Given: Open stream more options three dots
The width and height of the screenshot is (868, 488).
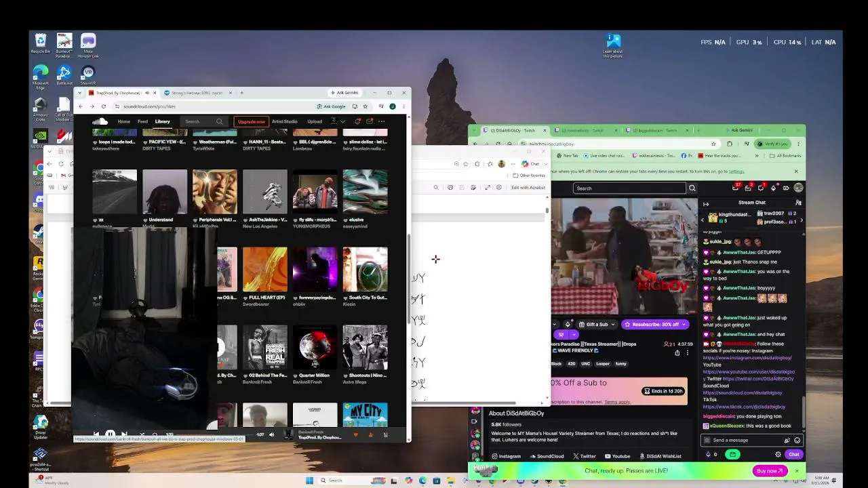Looking at the screenshot, I should 687,352.
